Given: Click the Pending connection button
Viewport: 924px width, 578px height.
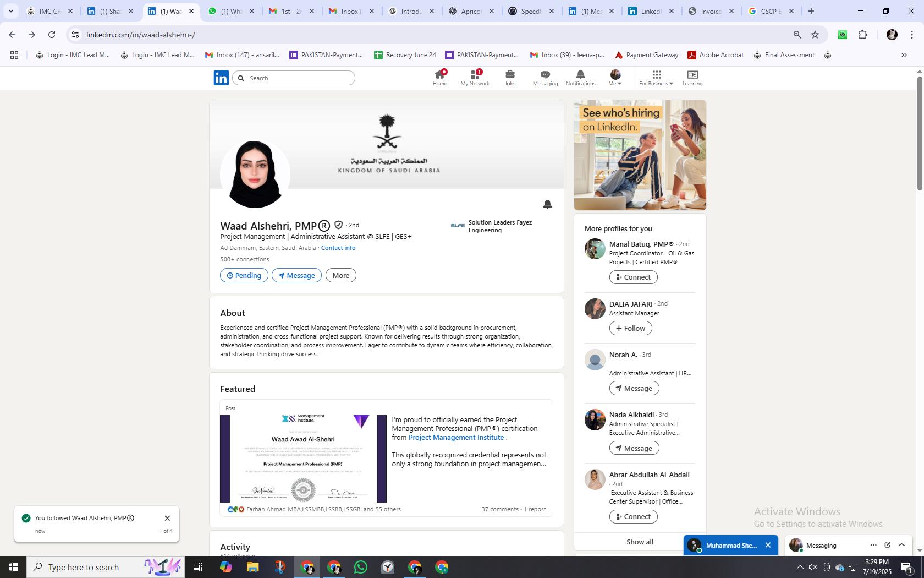Looking at the screenshot, I should pos(244,275).
